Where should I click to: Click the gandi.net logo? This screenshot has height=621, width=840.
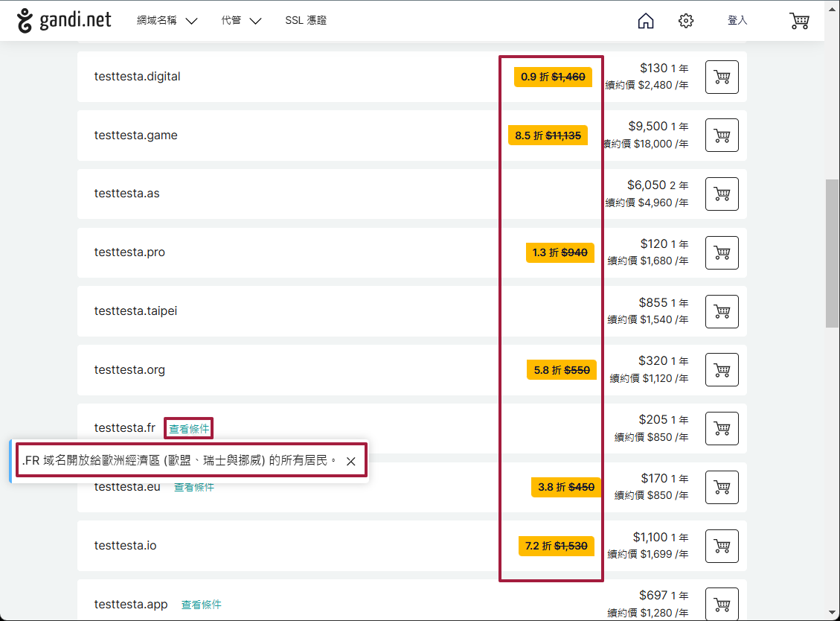tap(64, 21)
